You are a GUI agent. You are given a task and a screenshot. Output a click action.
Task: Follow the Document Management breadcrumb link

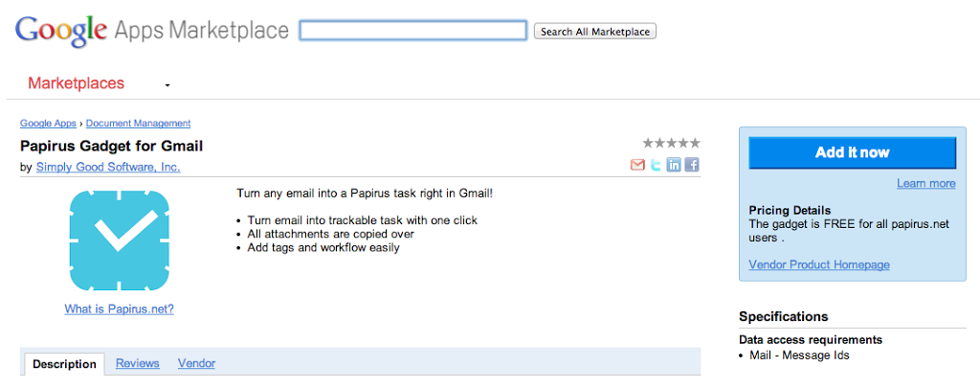(138, 124)
